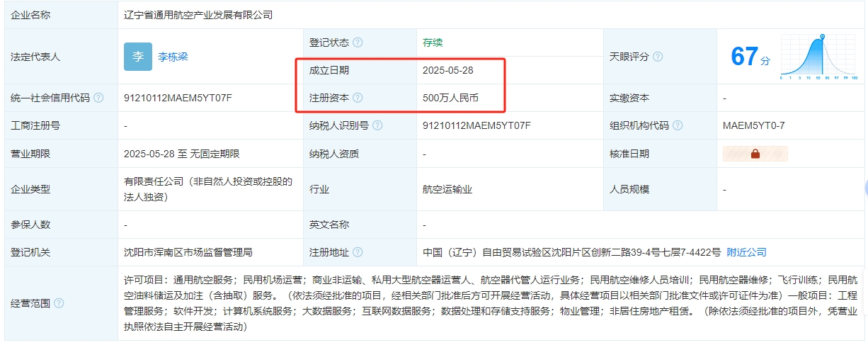
Task: Click the help icon next to 登记状态
Action: 358,43
